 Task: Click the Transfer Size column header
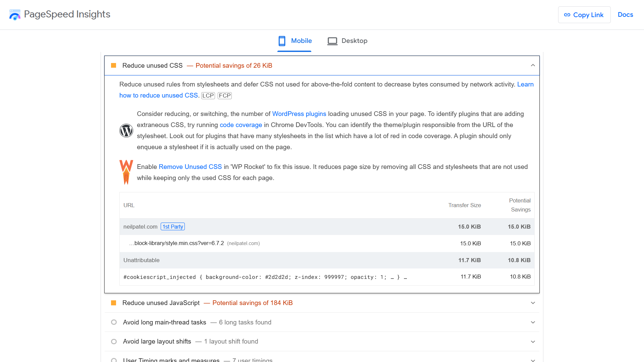click(x=465, y=205)
